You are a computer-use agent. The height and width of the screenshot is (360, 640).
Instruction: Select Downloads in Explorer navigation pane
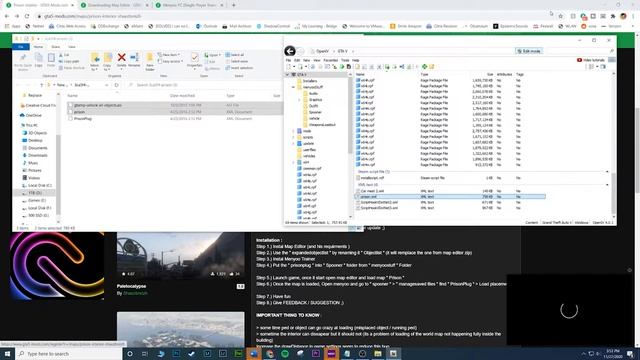(x=37, y=155)
